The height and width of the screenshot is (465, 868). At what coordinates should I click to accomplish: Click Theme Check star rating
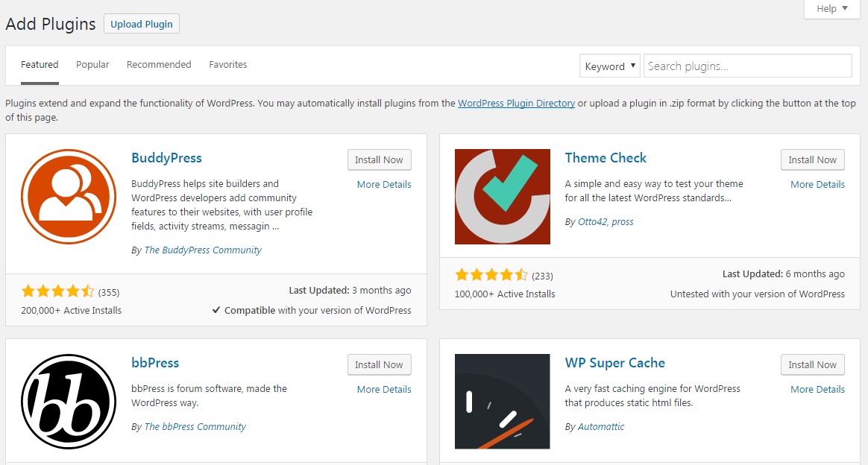(x=491, y=275)
